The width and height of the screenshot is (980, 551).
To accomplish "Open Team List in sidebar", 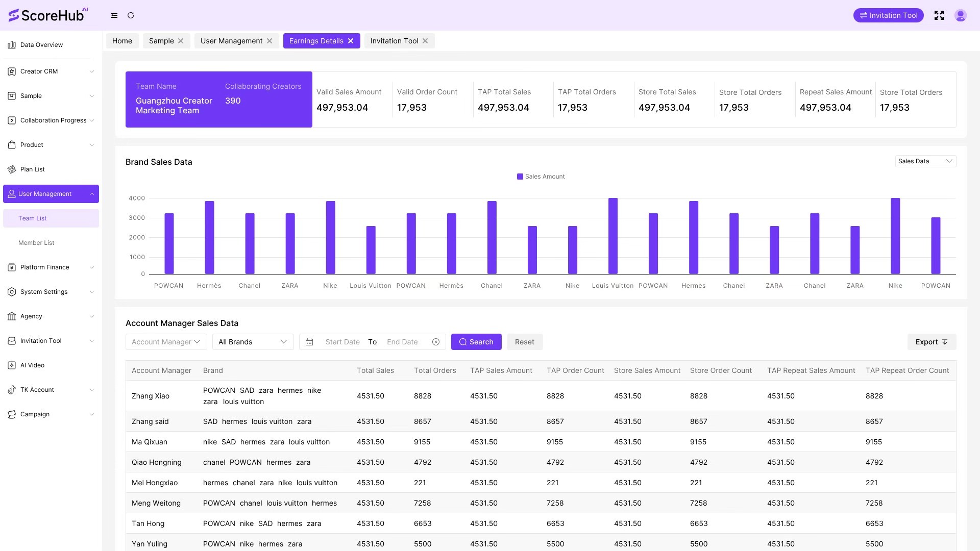I will pos(51,218).
